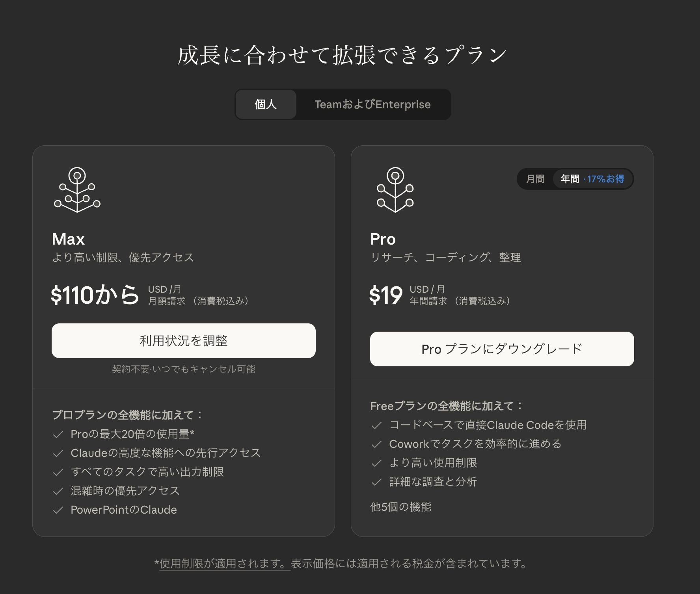Click checkmark beside Proの最大20倍の使用量
This screenshot has height=594, width=700.
(x=58, y=434)
